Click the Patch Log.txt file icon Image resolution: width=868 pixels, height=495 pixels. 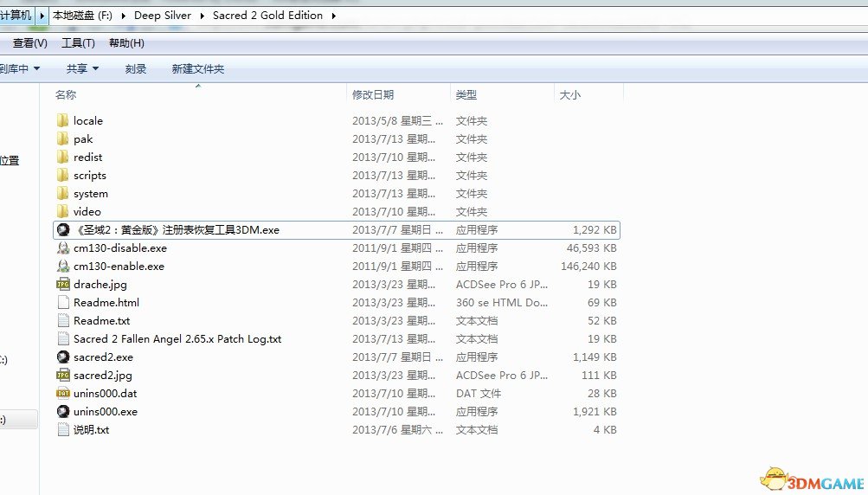[x=63, y=339]
